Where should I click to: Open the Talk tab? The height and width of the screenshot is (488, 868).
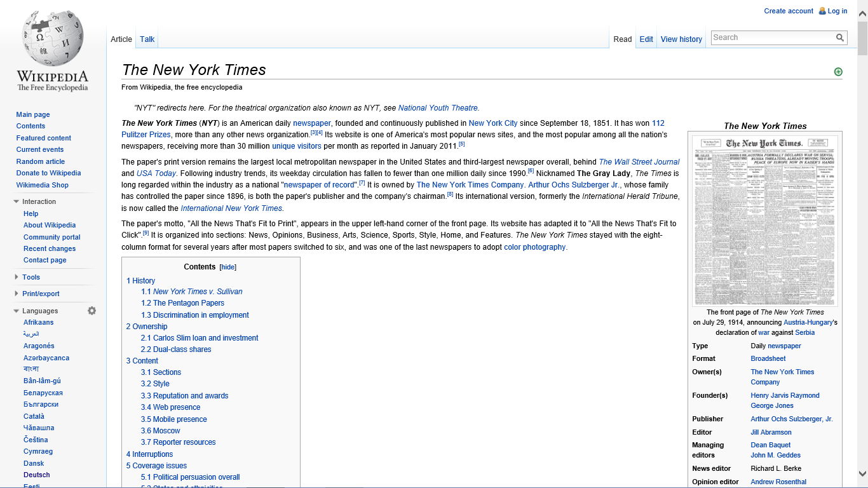pyautogui.click(x=147, y=39)
